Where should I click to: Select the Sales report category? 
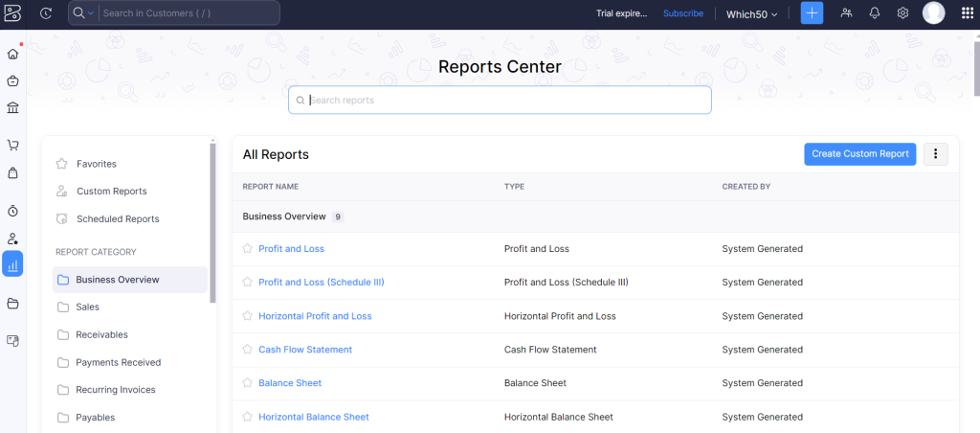87,308
